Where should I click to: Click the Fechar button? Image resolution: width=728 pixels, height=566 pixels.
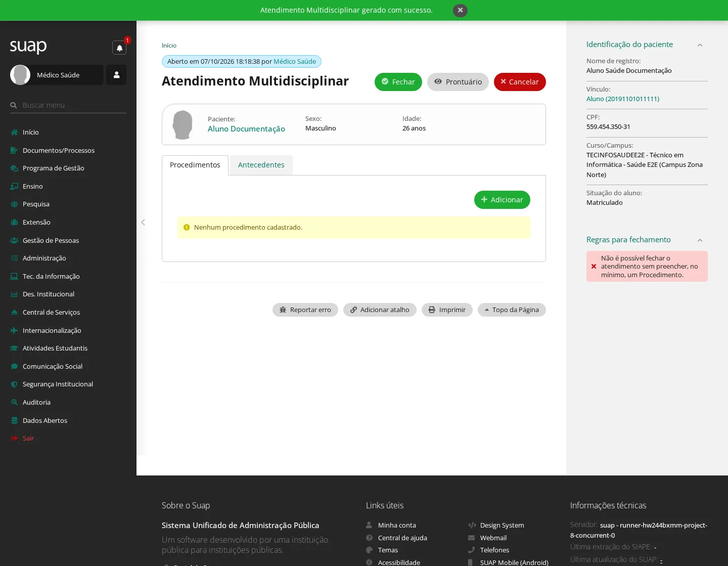398,82
